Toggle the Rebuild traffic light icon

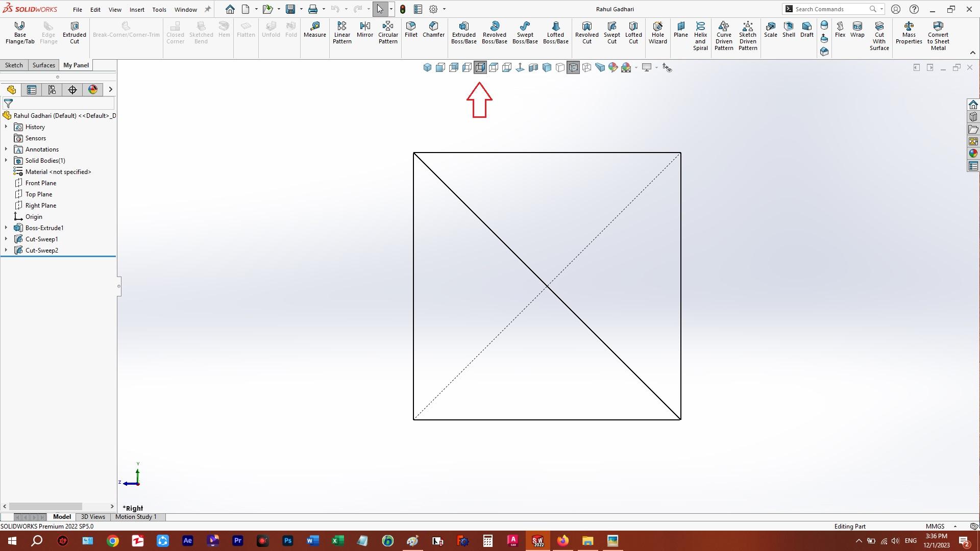pyautogui.click(x=403, y=9)
